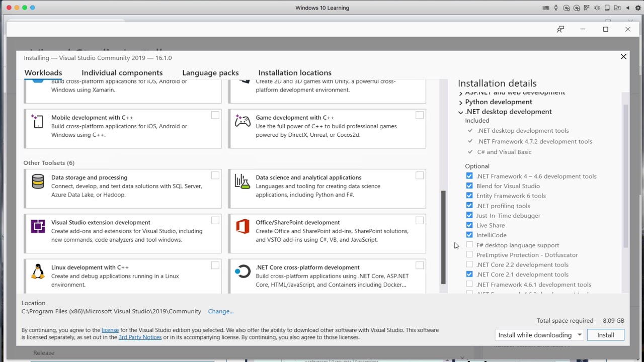Click the installation location path text
The height and width of the screenshot is (362, 644).
pyautogui.click(x=111, y=311)
